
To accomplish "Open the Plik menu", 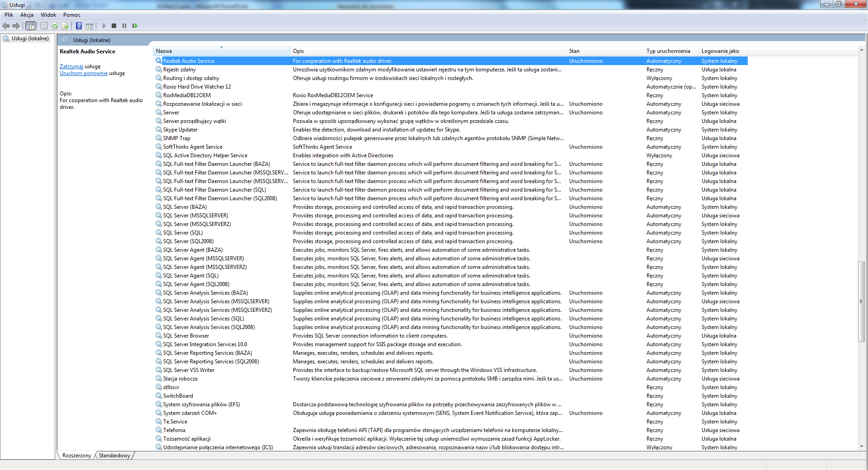I will tap(9, 15).
